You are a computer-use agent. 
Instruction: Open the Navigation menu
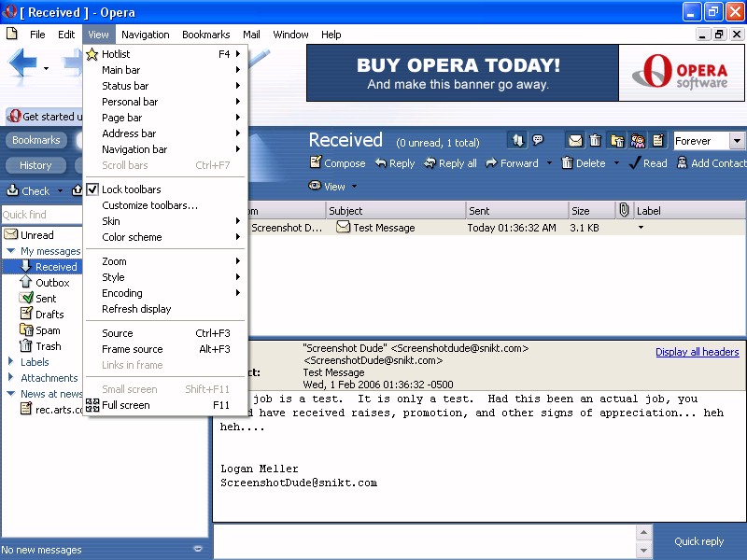tap(146, 35)
